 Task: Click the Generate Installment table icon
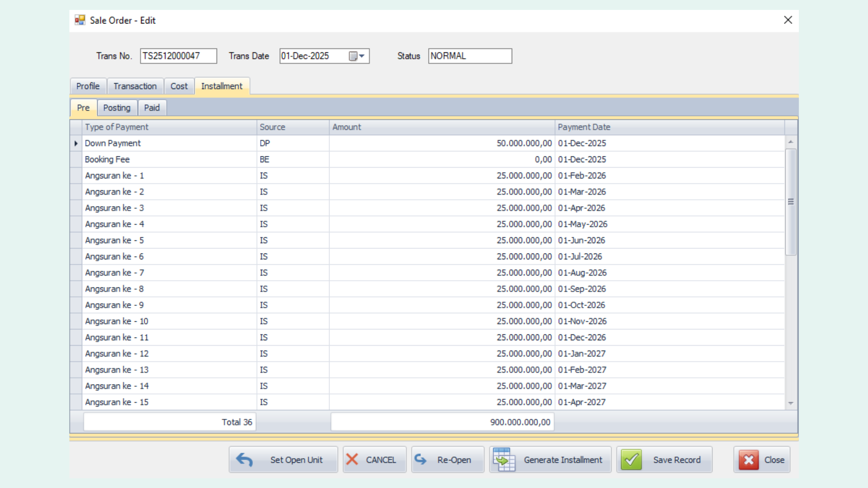click(x=504, y=460)
